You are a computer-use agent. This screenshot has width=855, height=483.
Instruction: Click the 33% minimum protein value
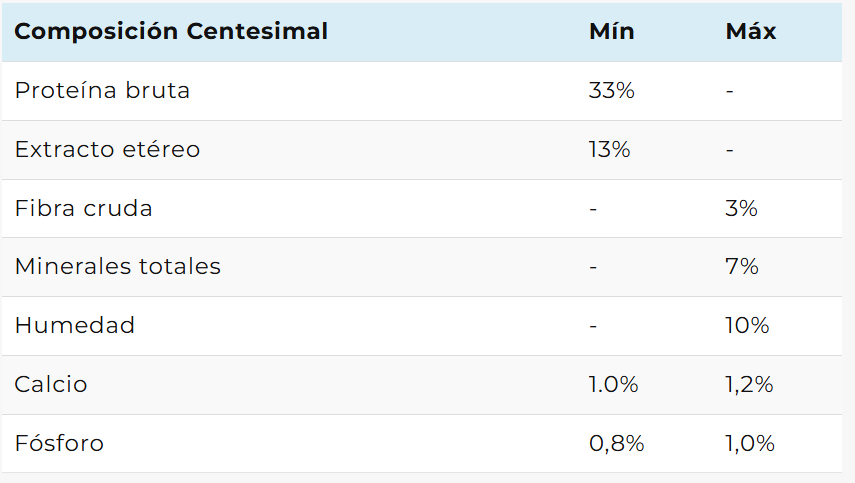tap(611, 91)
